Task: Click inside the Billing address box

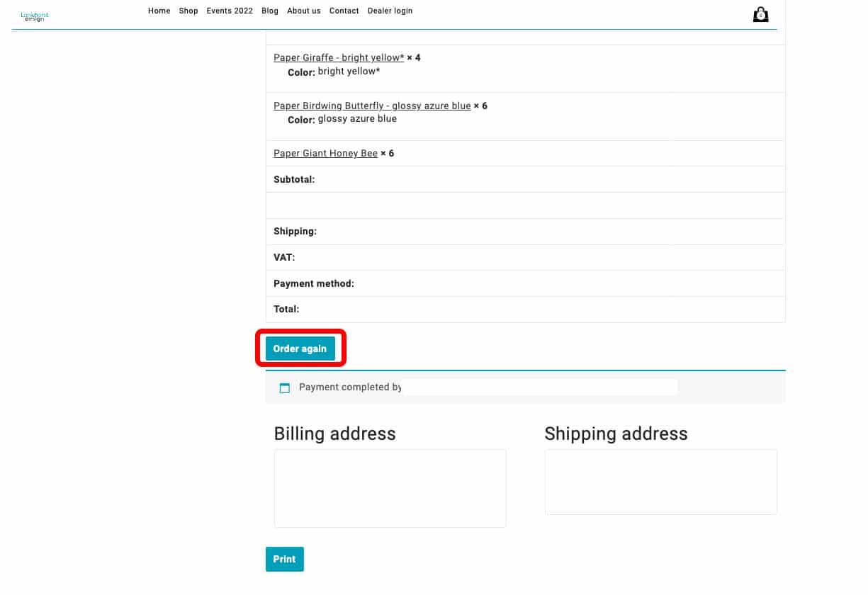Action: click(390, 488)
